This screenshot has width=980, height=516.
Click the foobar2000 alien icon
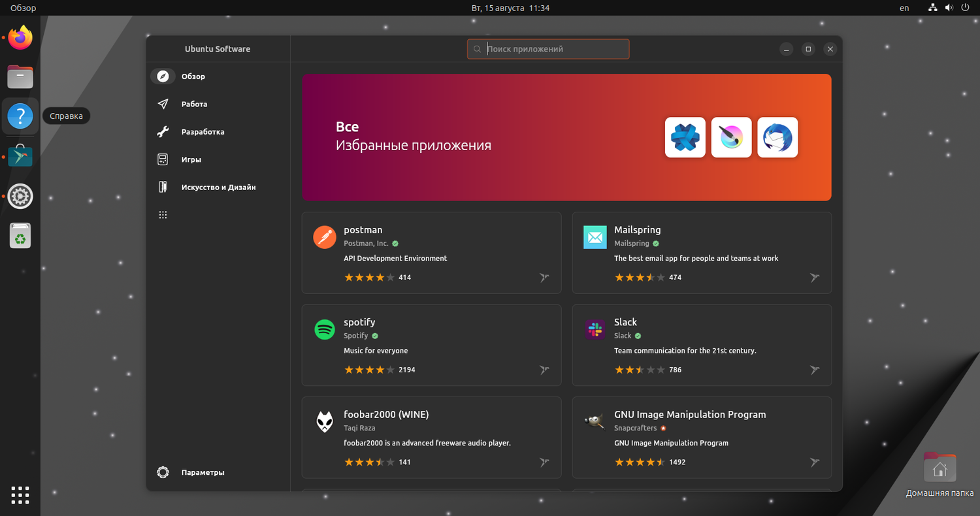point(325,422)
